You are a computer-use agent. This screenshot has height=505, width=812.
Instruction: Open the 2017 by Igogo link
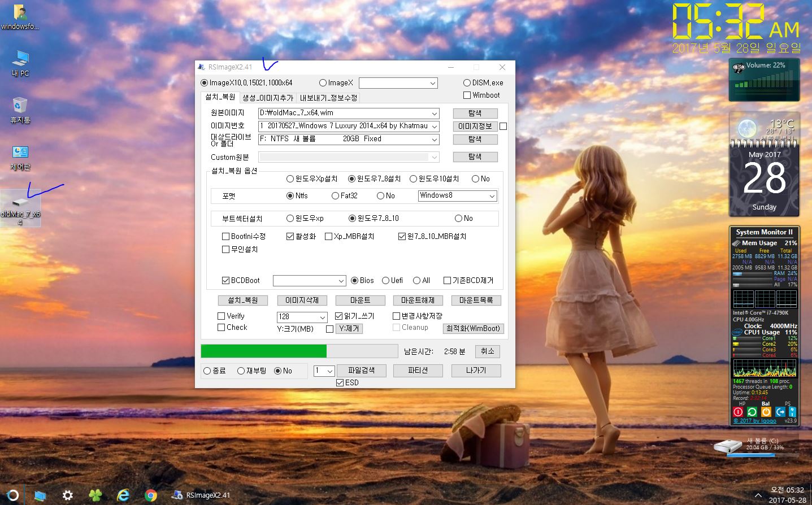(755, 420)
